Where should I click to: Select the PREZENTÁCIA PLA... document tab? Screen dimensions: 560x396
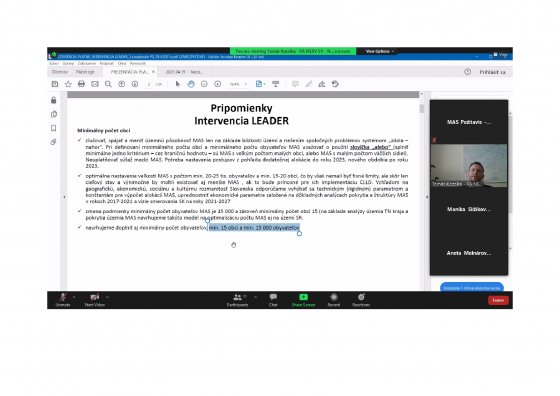[x=129, y=72]
